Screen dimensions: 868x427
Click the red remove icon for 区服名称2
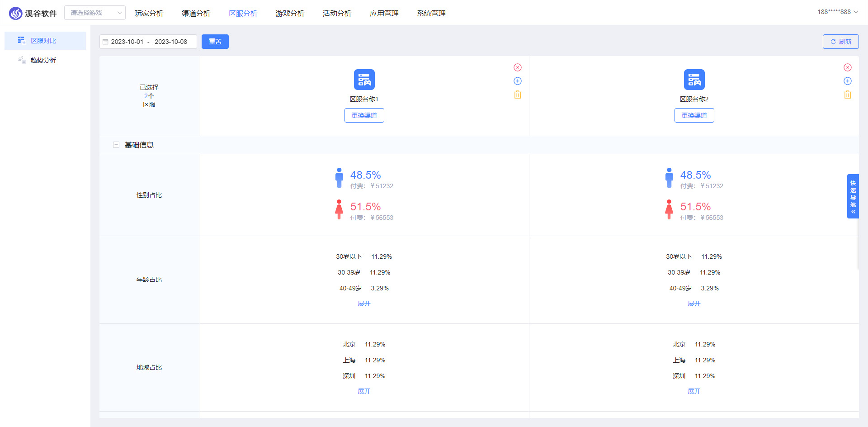click(848, 67)
